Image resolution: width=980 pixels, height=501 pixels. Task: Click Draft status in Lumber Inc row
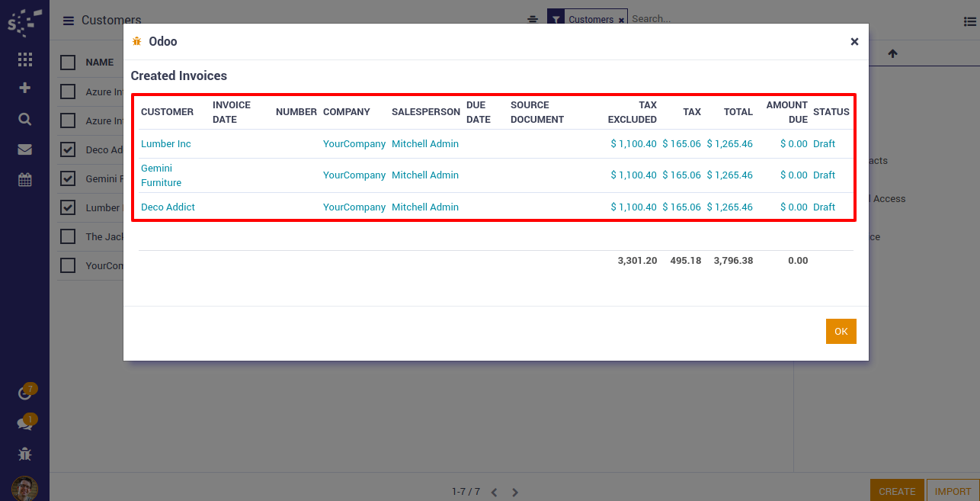[x=824, y=144]
